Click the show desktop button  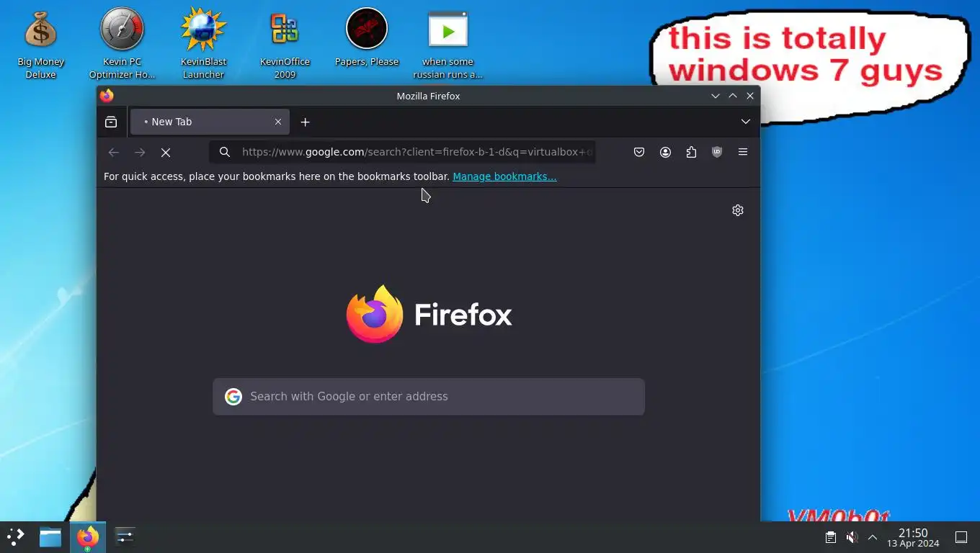tap(961, 537)
